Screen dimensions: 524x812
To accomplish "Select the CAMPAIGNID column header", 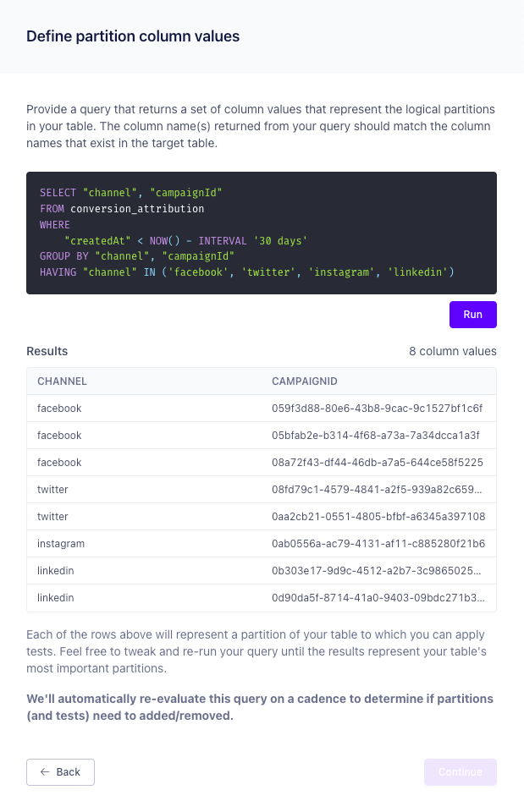I will [x=304, y=381].
